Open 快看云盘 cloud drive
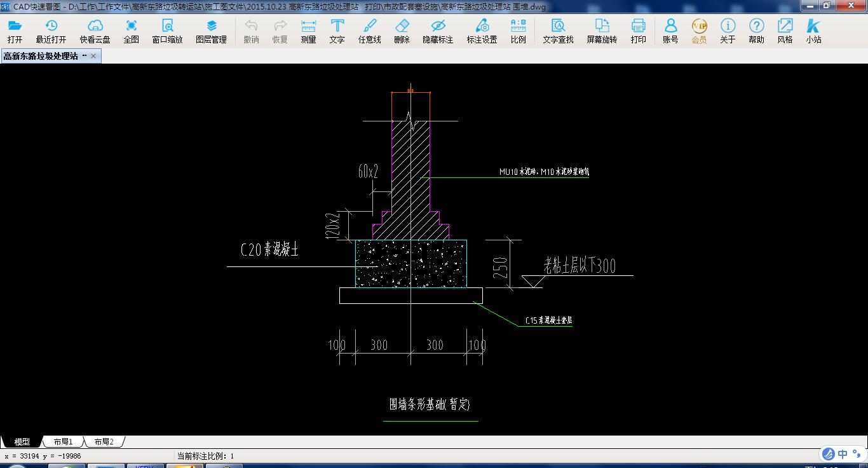The height and width of the screenshot is (468, 868). pyautogui.click(x=95, y=31)
